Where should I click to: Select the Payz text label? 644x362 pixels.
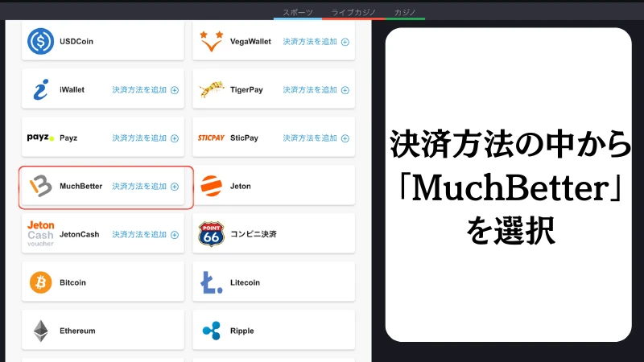(68, 138)
